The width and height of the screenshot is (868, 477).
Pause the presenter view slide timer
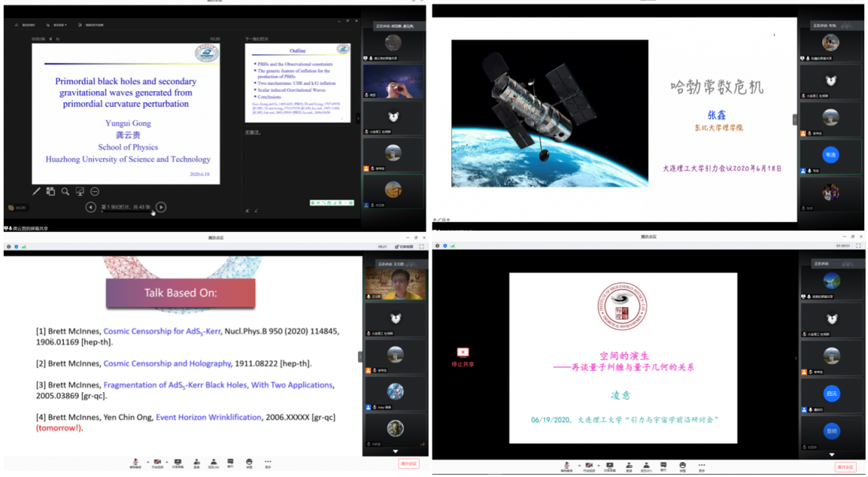[x=51, y=39]
